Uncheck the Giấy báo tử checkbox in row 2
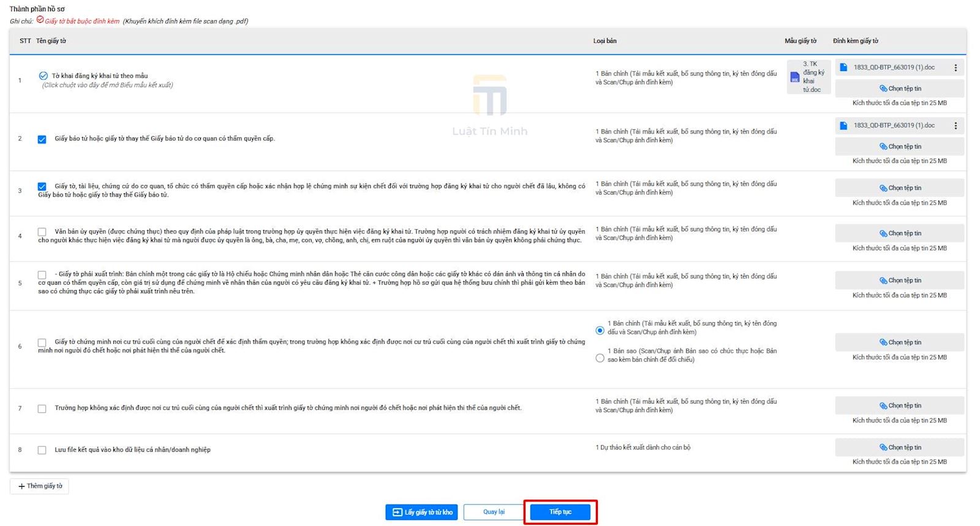This screenshot has width=980, height=526. 42,140
